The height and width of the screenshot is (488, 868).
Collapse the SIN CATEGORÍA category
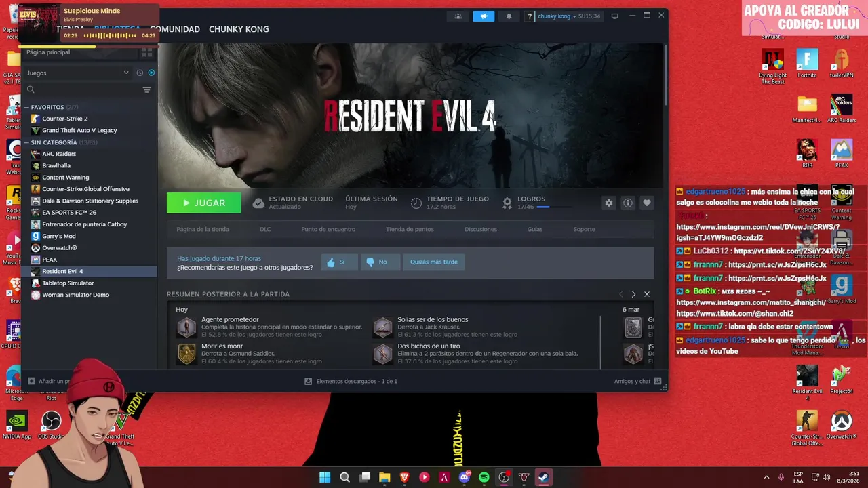(27, 142)
